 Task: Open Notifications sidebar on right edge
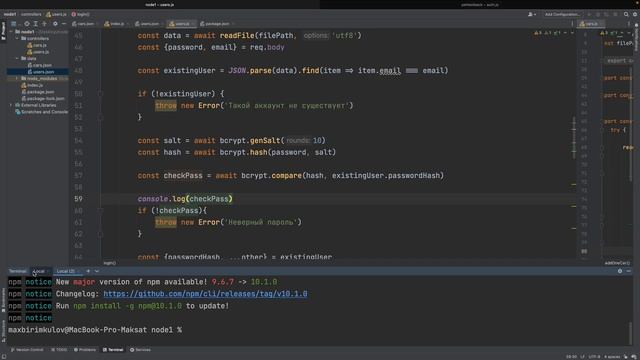636,38
